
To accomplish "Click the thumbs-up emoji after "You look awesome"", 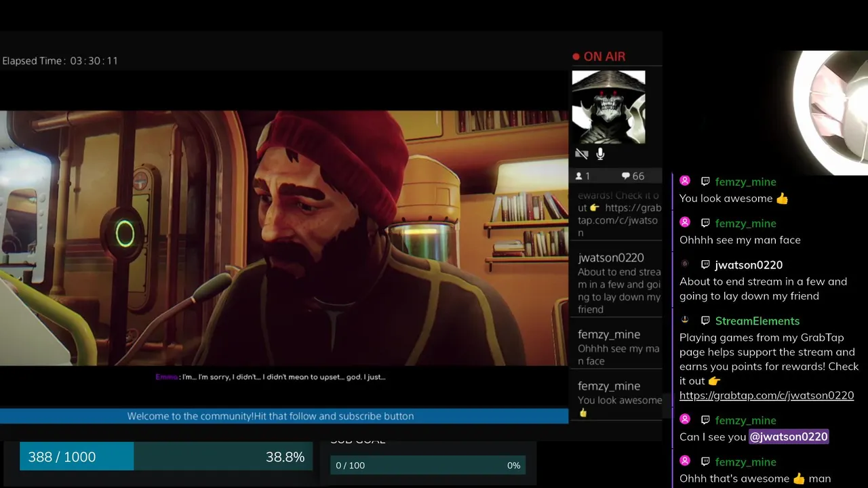I will tap(783, 199).
